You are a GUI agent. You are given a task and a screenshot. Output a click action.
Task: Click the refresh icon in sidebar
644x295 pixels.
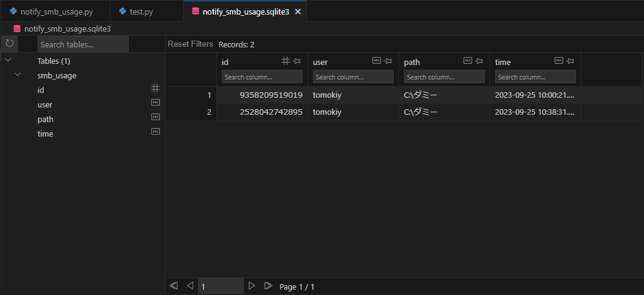point(9,44)
